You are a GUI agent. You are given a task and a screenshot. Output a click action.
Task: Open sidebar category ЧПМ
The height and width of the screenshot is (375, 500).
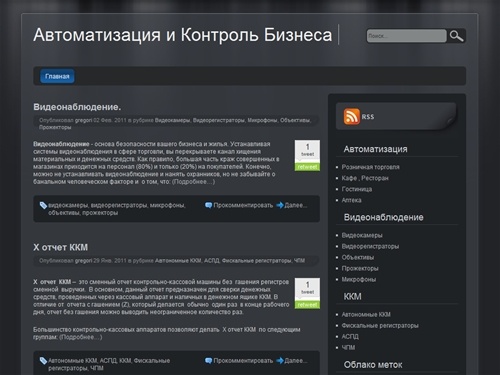click(348, 348)
